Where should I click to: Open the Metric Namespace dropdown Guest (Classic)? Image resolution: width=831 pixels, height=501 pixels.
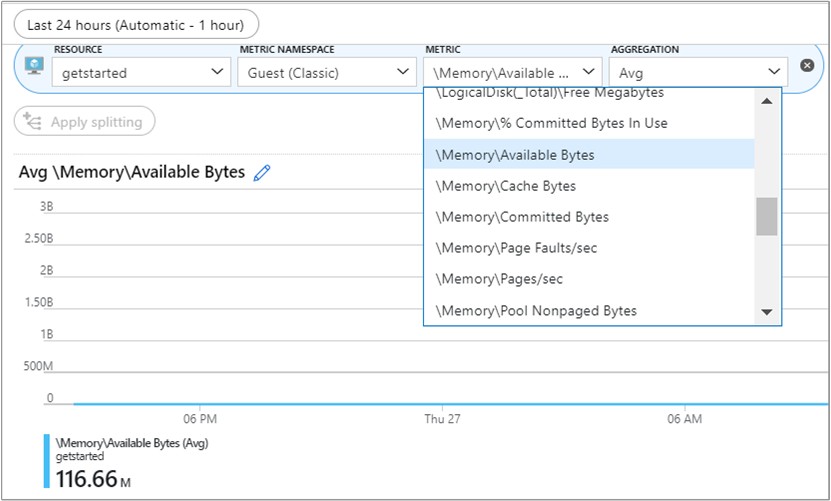pos(327,72)
